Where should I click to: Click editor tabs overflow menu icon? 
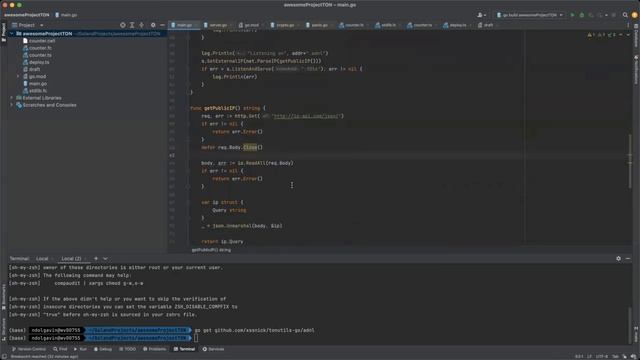coord(628,25)
